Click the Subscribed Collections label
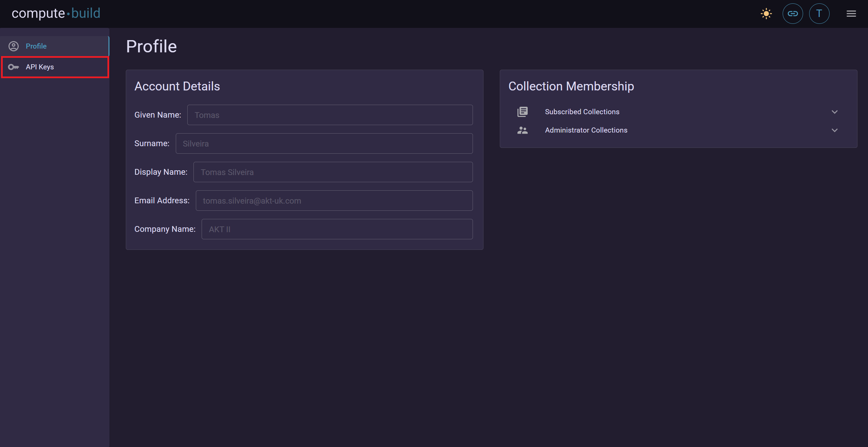 click(x=582, y=111)
